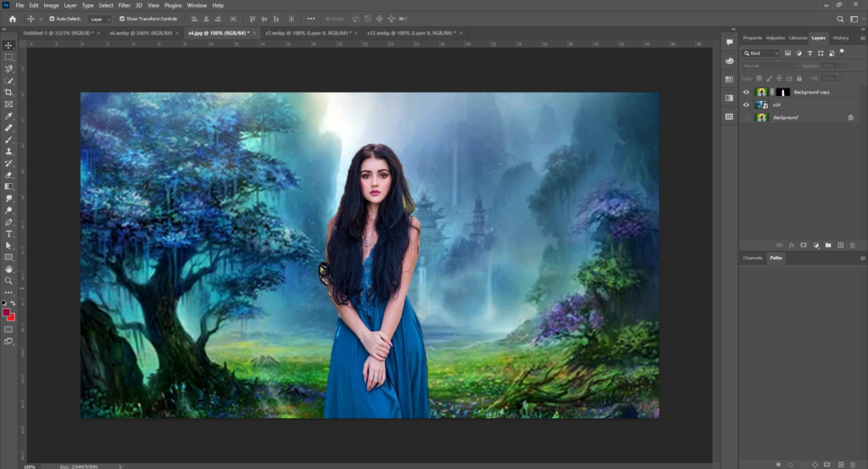The image size is (868, 469).
Task: Click the Create new layer icon
Action: point(840,245)
